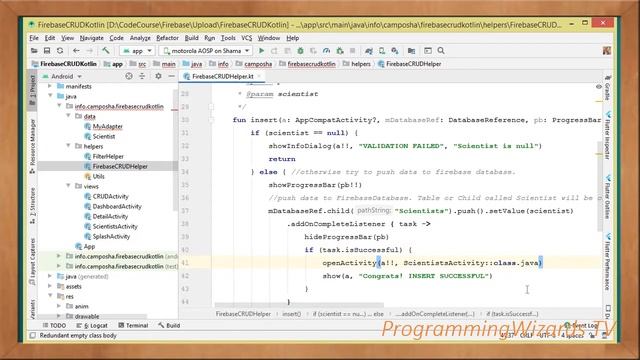Click the editor horizontal scrollbar
This screenshot has width=640, height=360.
299,304
